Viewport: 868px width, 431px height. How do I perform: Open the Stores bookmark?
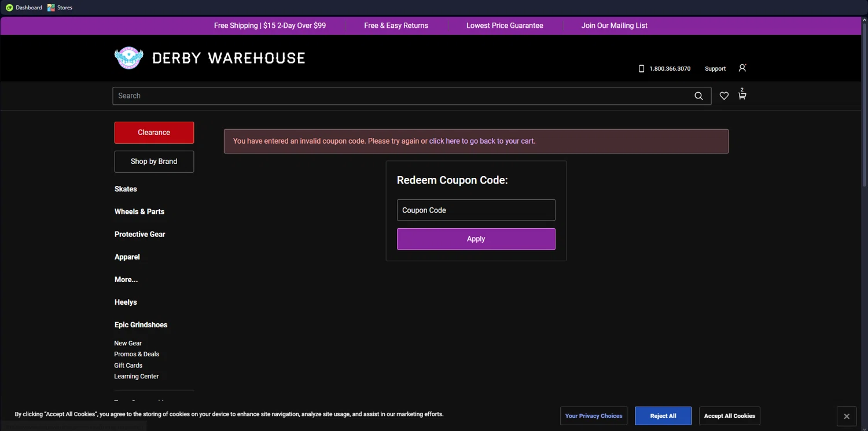tap(60, 8)
